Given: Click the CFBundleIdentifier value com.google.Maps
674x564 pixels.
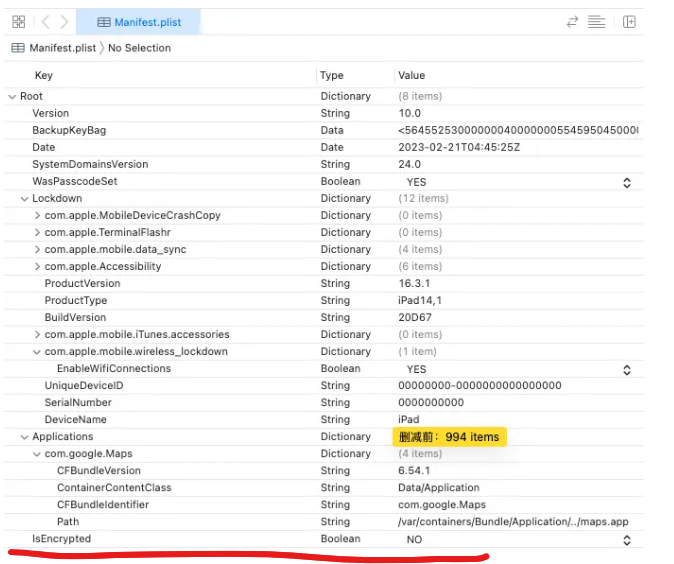Looking at the screenshot, I should coord(442,505).
